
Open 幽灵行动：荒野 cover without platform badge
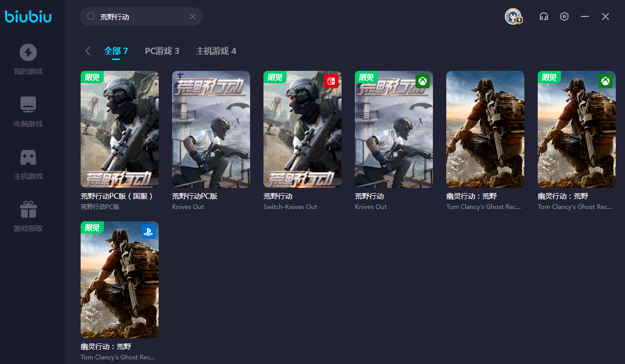point(485,129)
